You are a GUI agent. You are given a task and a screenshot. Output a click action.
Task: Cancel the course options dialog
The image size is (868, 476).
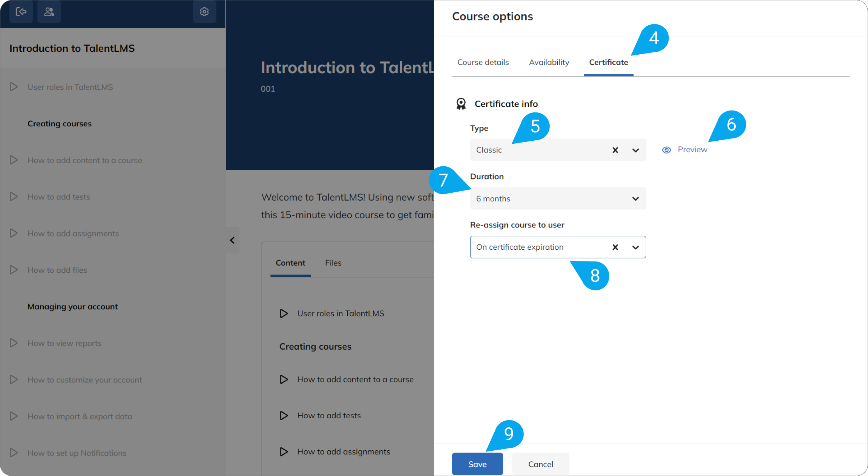click(541, 464)
